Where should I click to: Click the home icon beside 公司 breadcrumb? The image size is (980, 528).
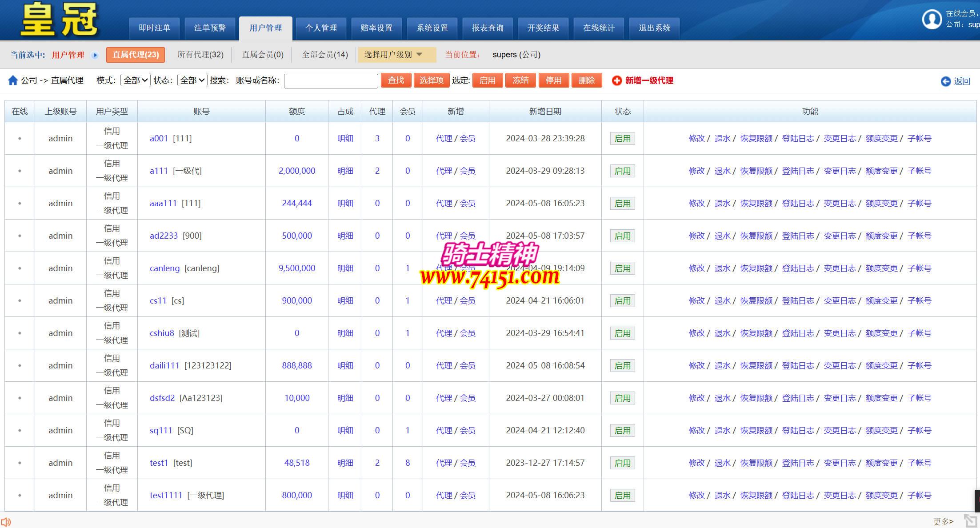click(13, 80)
